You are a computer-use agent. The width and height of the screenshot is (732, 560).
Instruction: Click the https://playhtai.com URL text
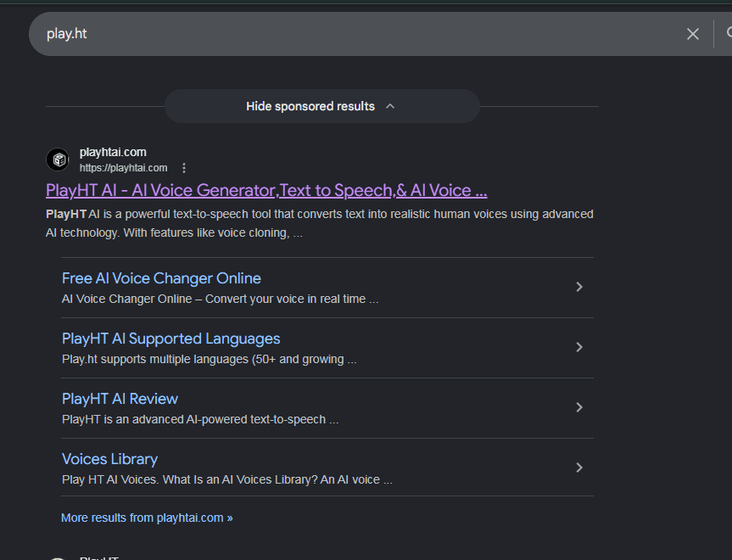pos(123,168)
